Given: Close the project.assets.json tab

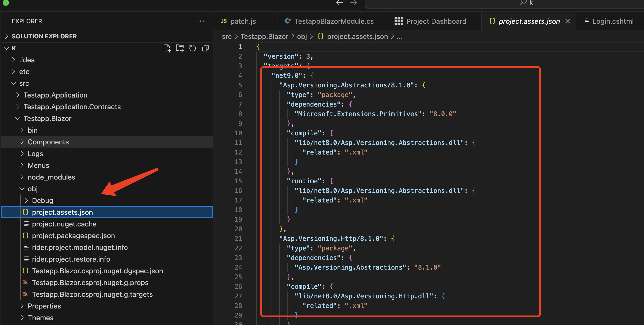Looking at the screenshot, I should 567,21.
